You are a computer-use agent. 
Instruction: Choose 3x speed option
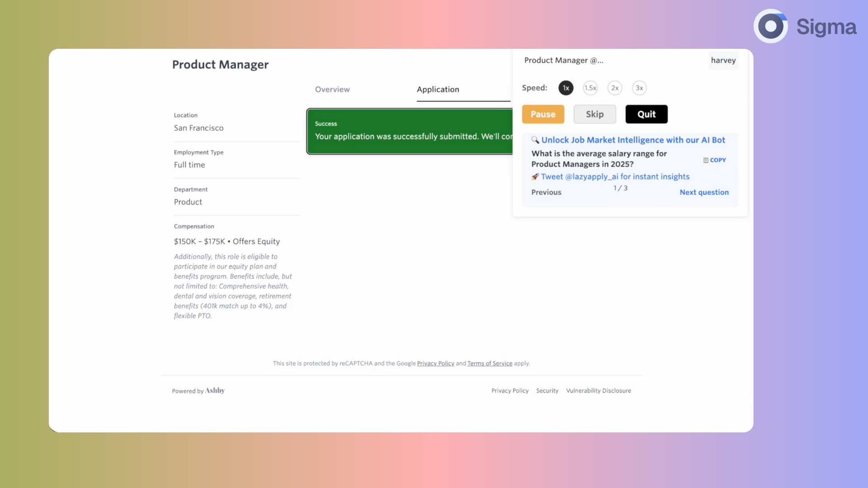coord(639,88)
